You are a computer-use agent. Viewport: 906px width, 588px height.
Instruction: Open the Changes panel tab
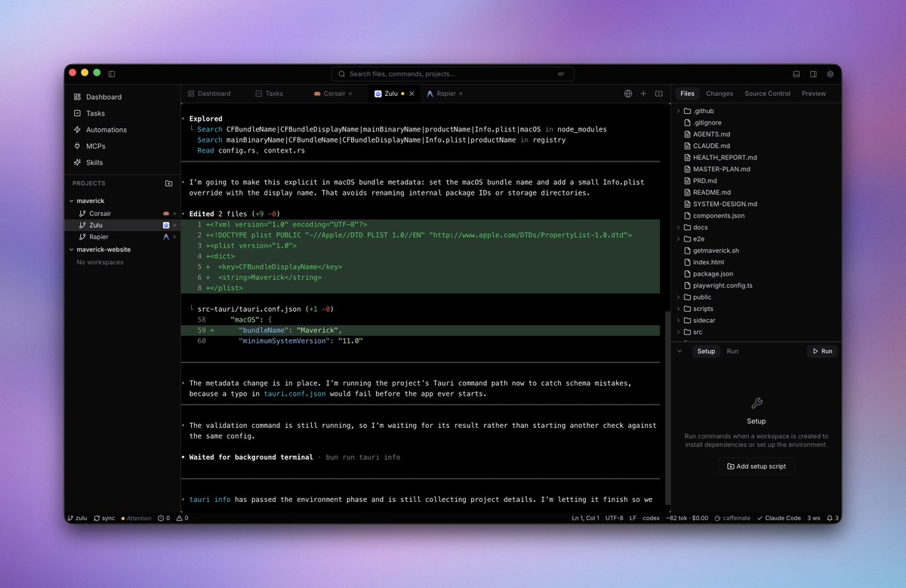[720, 94]
